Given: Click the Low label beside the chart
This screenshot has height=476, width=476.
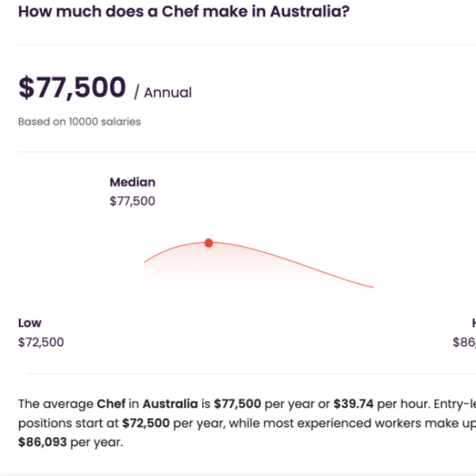Looking at the screenshot, I should pyautogui.click(x=30, y=323).
